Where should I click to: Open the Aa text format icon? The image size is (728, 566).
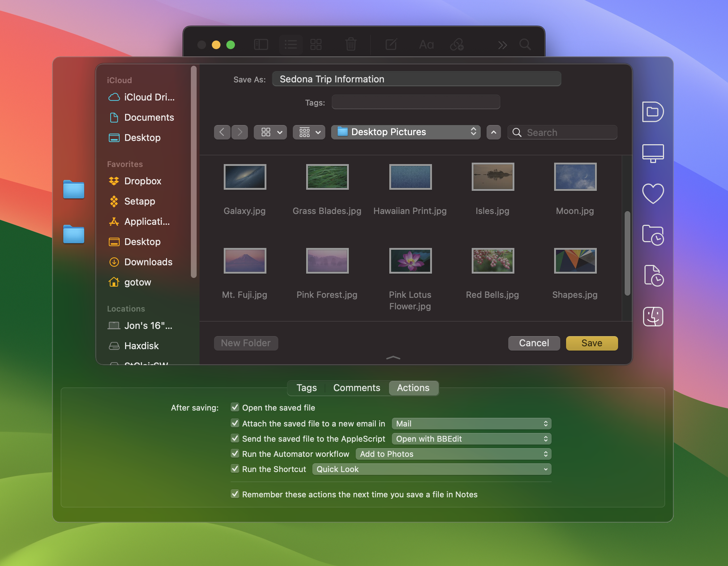point(427,45)
